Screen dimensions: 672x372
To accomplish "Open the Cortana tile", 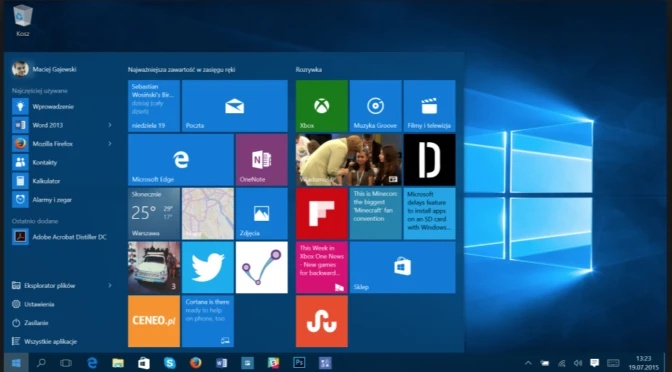I will pyautogui.click(x=208, y=321).
